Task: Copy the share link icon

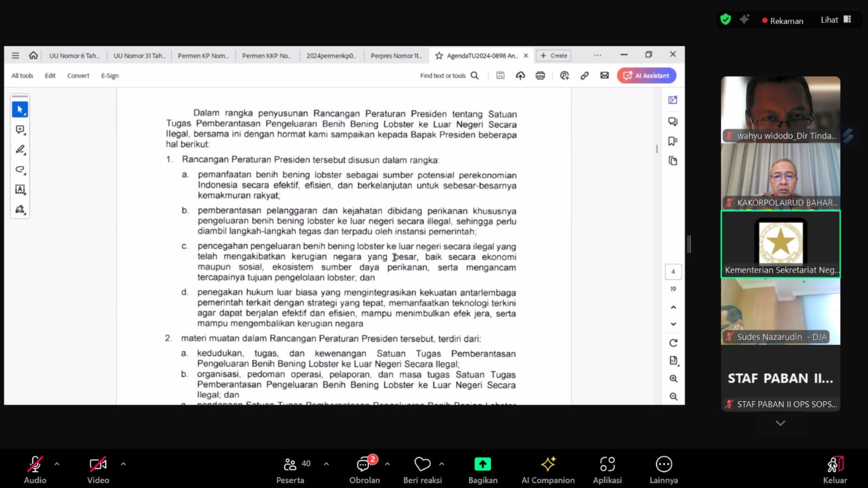Action: (585, 75)
